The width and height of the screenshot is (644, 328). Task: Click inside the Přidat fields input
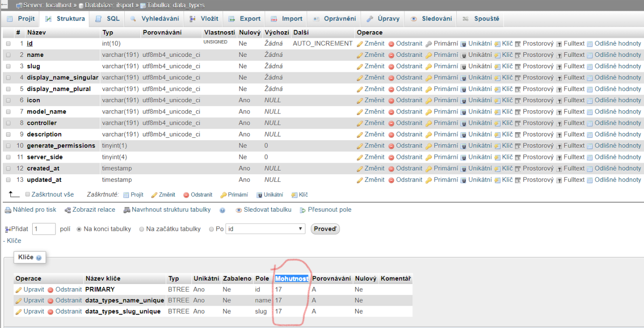(43, 228)
